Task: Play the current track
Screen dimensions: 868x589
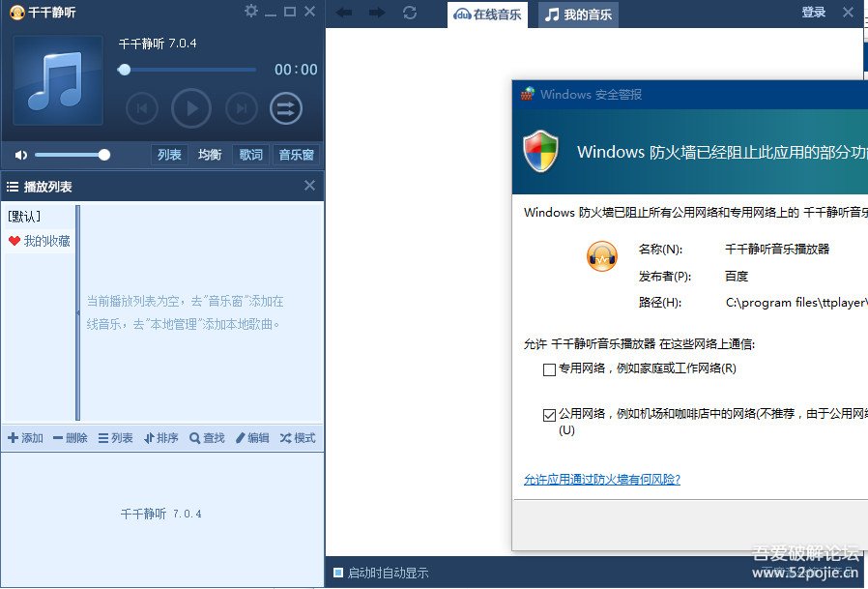Action: (x=191, y=108)
